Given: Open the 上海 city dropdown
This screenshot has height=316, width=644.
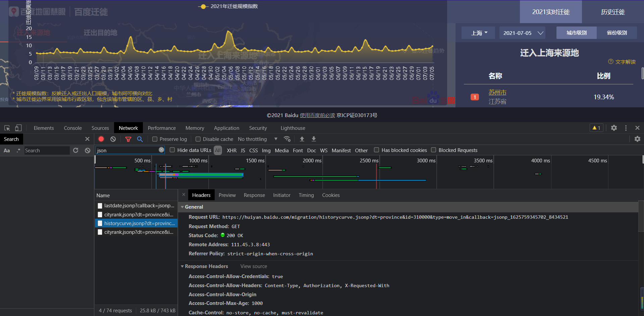Looking at the screenshot, I should 478,33.
